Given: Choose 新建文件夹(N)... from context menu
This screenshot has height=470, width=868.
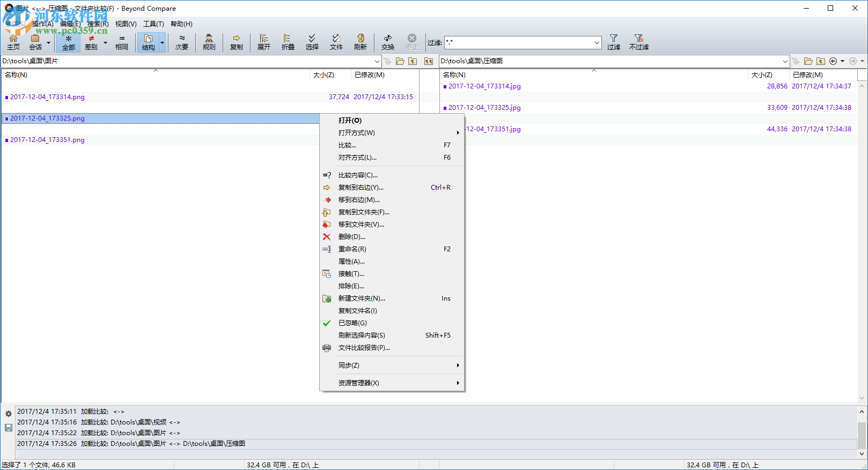Looking at the screenshot, I should [x=392, y=299].
